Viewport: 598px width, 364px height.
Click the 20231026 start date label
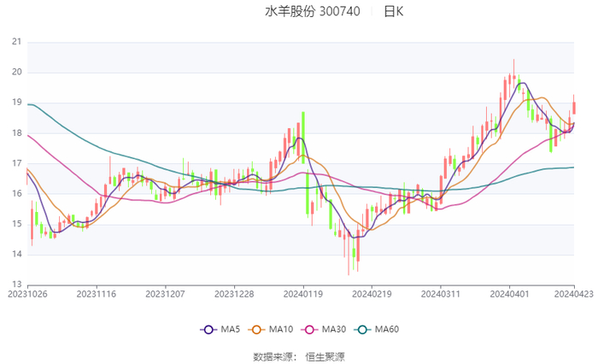[x=27, y=293]
